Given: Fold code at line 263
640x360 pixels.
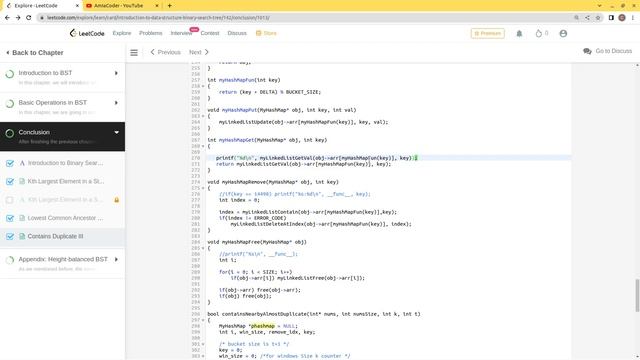Looking at the screenshot, I should (203, 116).
